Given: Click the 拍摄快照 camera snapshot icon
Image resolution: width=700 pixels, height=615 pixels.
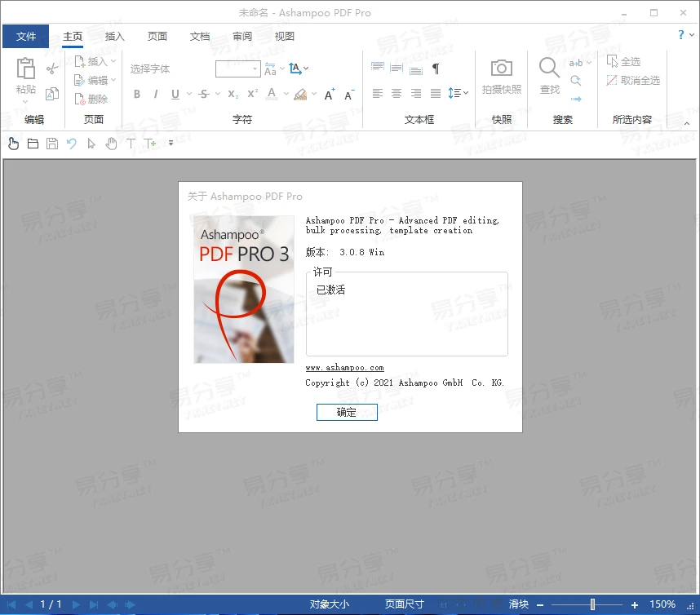Looking at the screenshot, I should point(501,68).
